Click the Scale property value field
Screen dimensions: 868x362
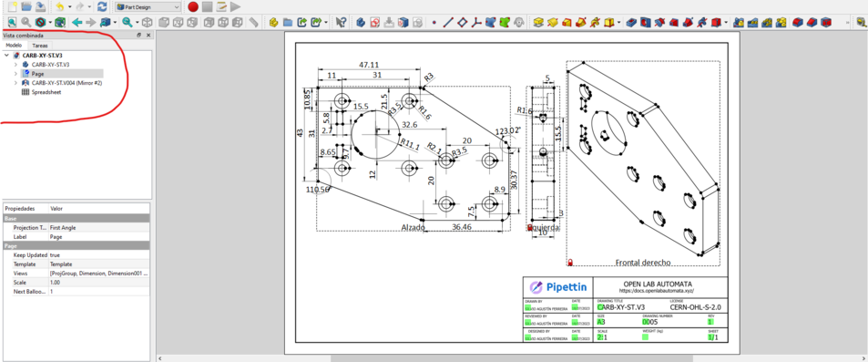(98, 282)
